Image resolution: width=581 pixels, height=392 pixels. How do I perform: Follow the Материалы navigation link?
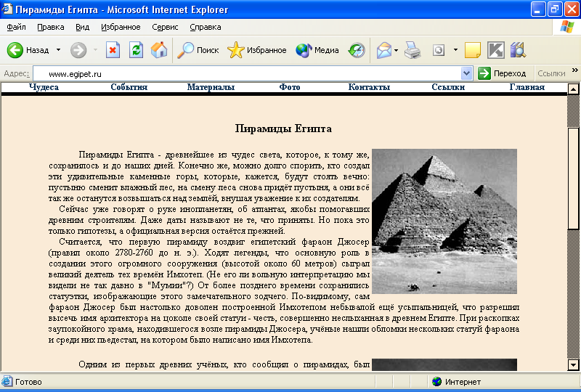[x=211, y=87]
